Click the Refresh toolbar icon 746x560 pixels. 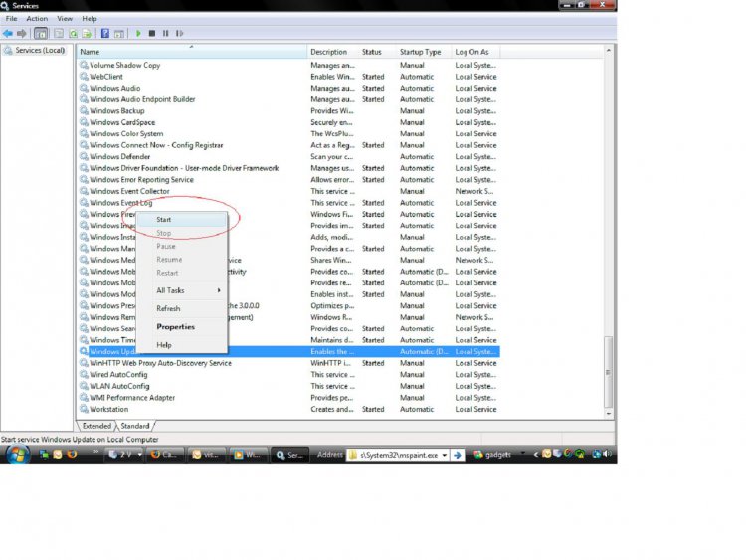click(x=73, y=33)
